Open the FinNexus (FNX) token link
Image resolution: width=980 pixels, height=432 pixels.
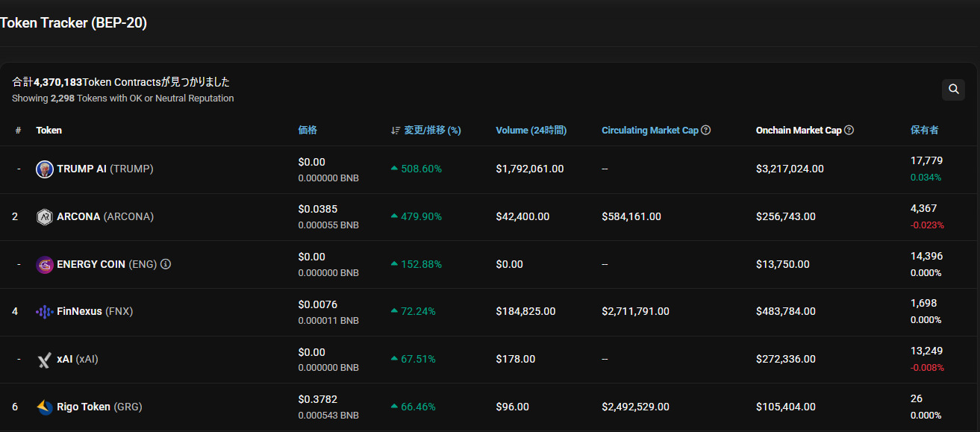tap(94, 312)
